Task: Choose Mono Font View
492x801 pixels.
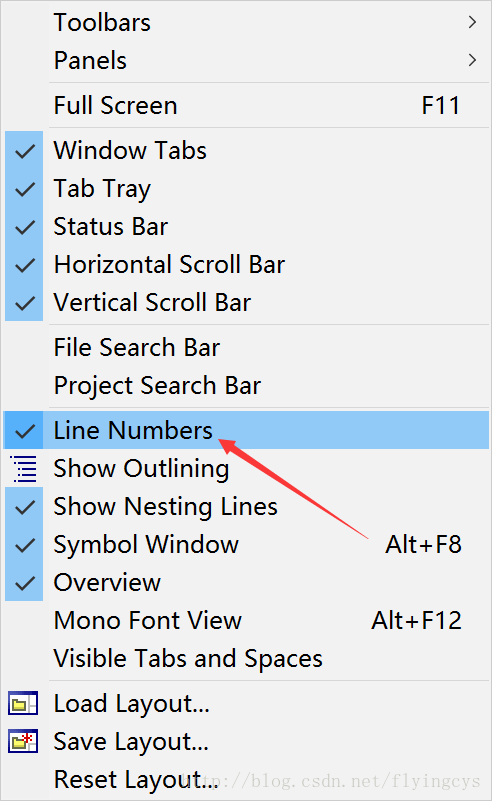Action: pos(246,621)
